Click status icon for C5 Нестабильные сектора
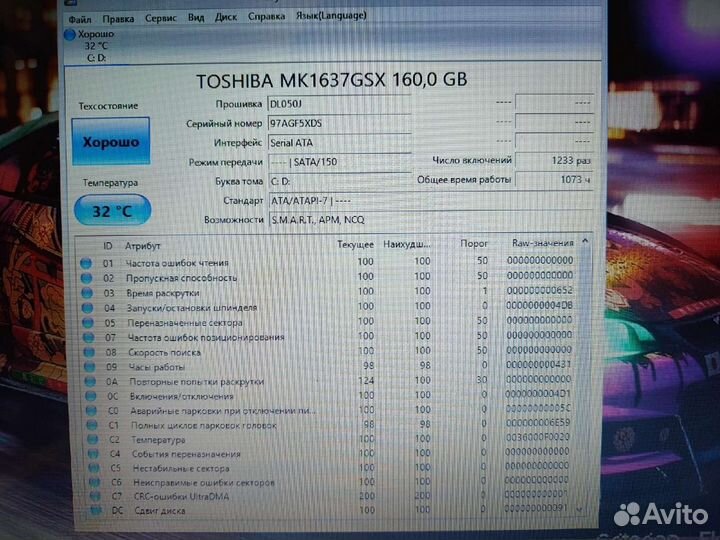Viewport: 720px width, 540px height. click(x=90, y=467)
